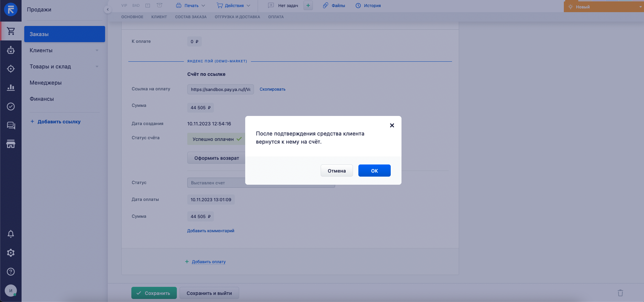Click the invoice Сумма field under payment link

pos(200,108)
